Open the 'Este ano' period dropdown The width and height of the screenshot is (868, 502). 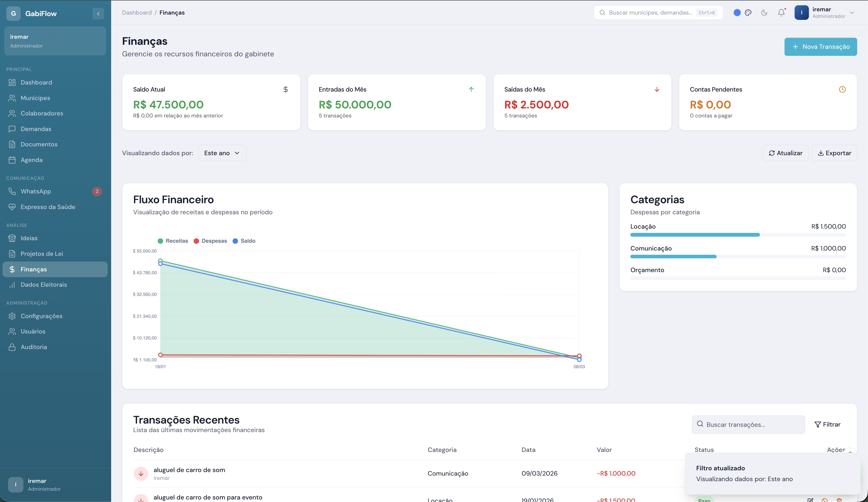coord(222,153)
